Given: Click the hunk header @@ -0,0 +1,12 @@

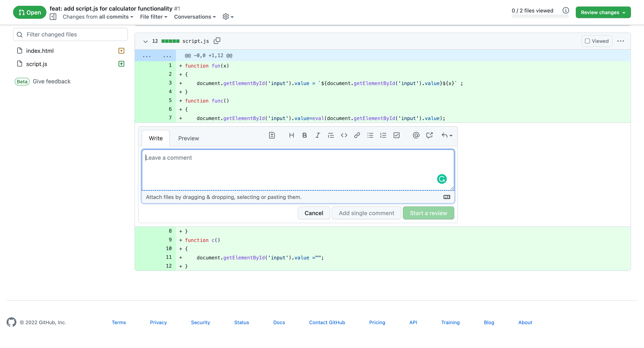Looking at the screenshot, I should [x=208, y=55].
